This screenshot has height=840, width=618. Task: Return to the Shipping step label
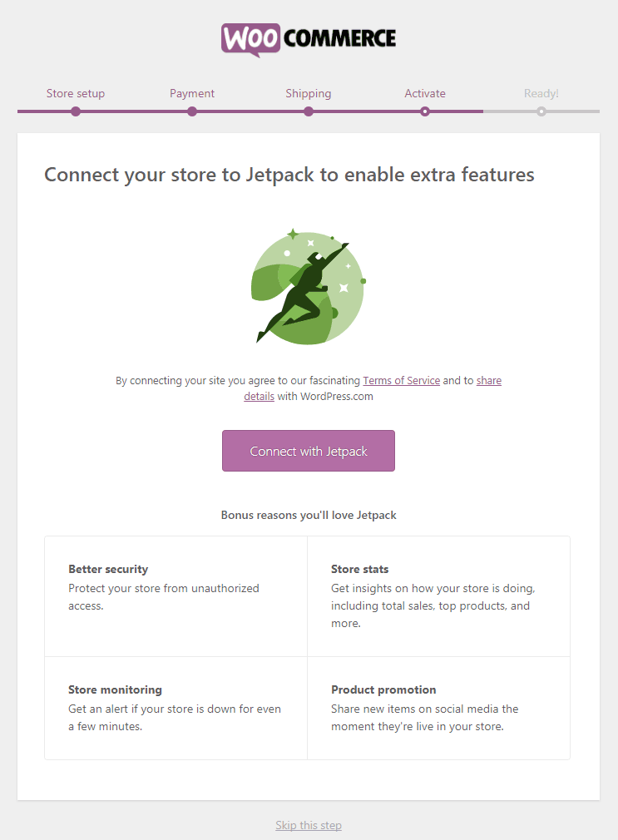coord(309,93)
